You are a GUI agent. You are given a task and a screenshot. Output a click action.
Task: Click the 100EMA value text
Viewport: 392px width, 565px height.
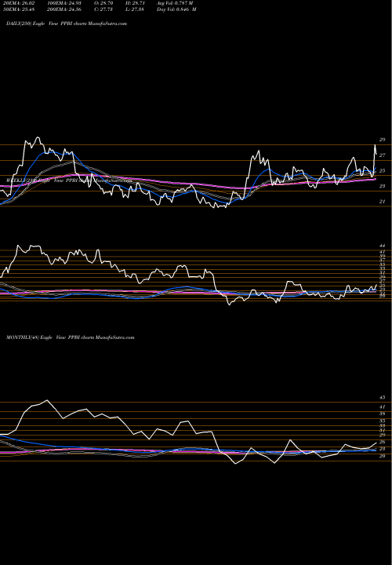[64, 3]
